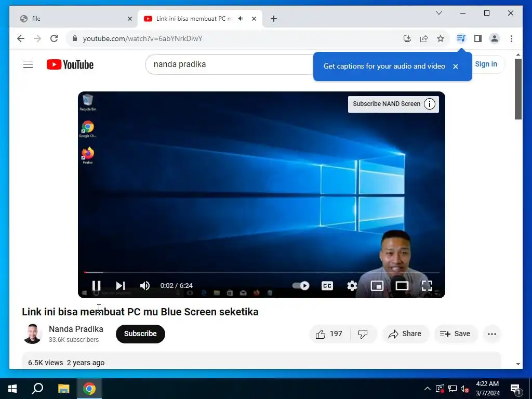Open the network tray icon

[453, 389]
